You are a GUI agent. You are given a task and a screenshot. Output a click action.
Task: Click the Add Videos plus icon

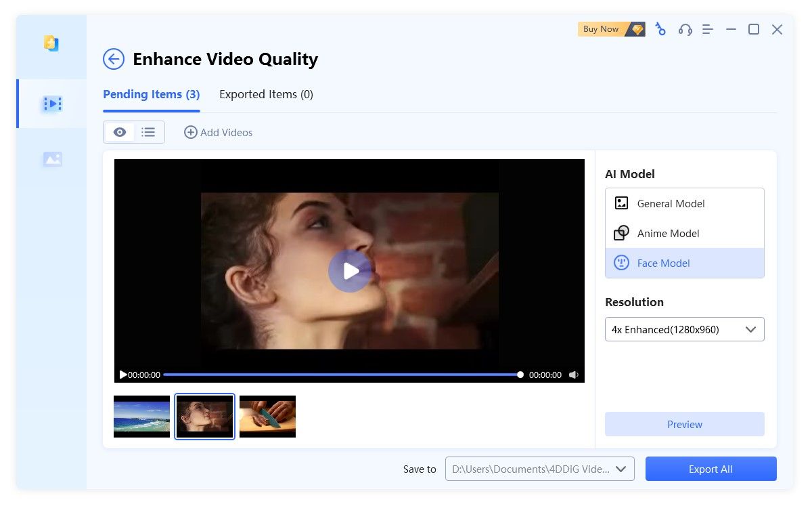click(190, 132)
